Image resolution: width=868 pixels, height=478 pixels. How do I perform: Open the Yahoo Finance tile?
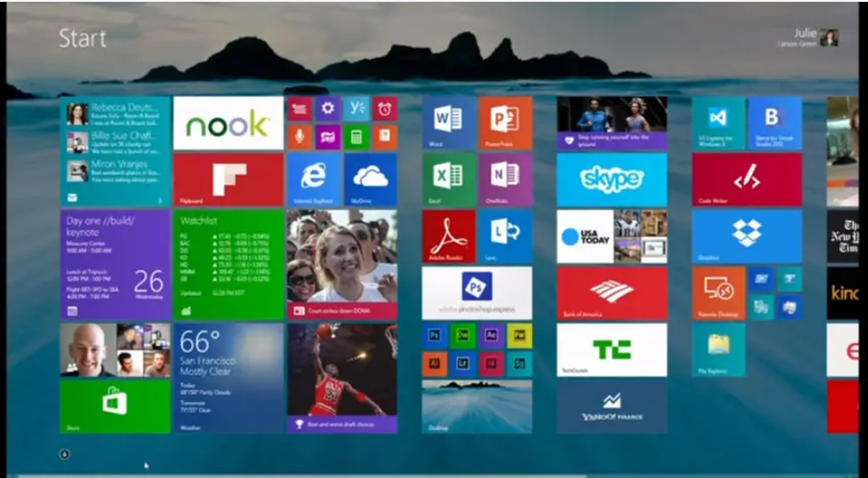pos(612,406)
